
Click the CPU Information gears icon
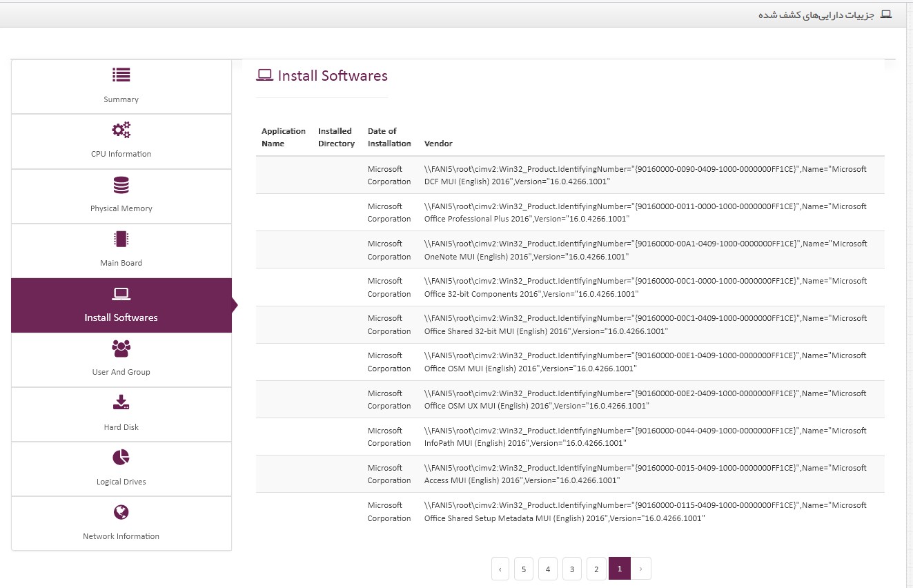pos(121,130)
